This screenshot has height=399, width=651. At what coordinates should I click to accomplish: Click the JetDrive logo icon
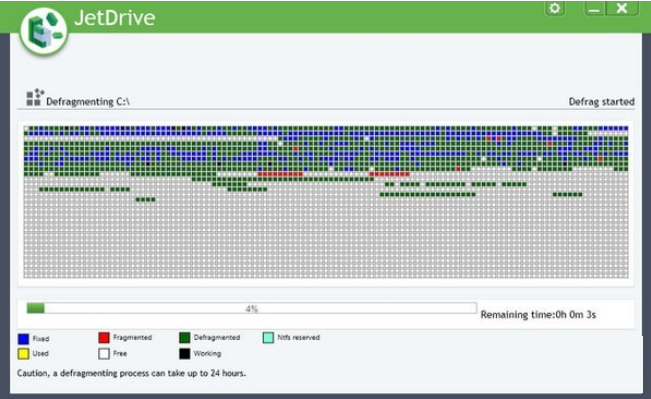point(44,32)
